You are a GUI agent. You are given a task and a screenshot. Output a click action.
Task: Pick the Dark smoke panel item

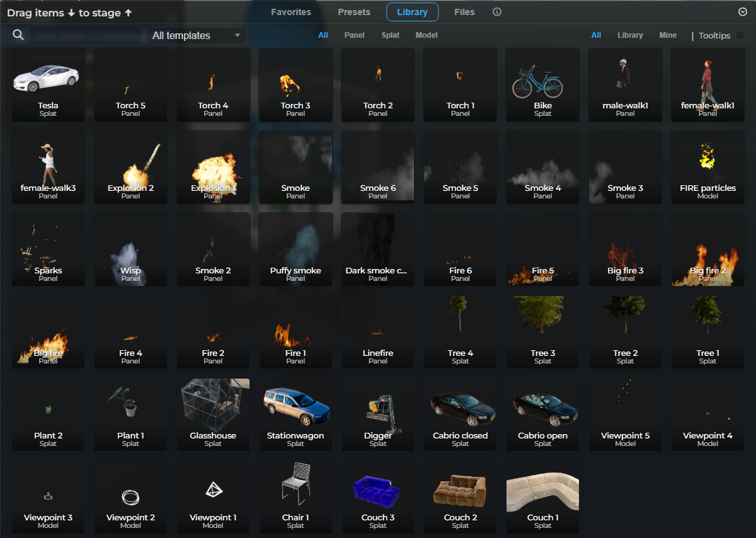point(378,249)
